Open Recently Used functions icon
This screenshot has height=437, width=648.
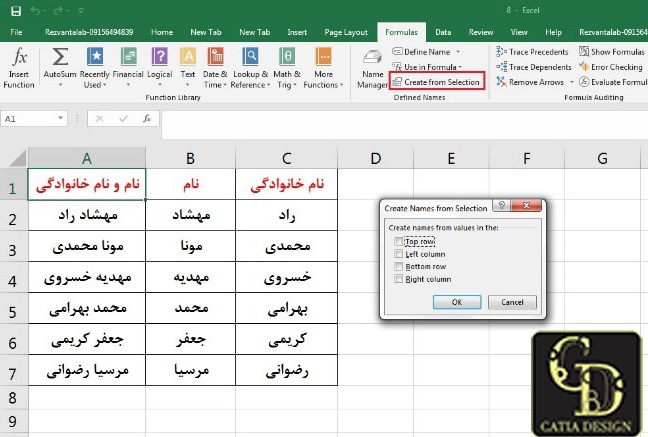[x=95, y=57]
